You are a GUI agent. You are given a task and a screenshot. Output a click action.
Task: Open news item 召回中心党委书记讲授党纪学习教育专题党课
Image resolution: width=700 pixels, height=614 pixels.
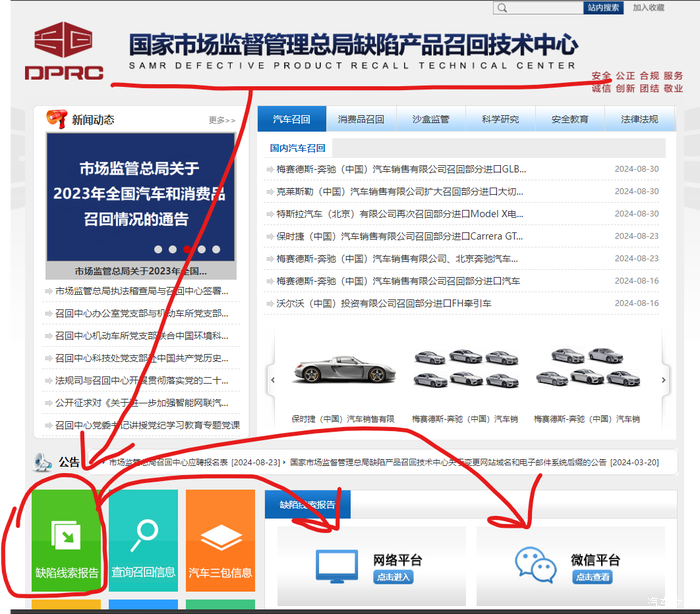click(147, 425)
